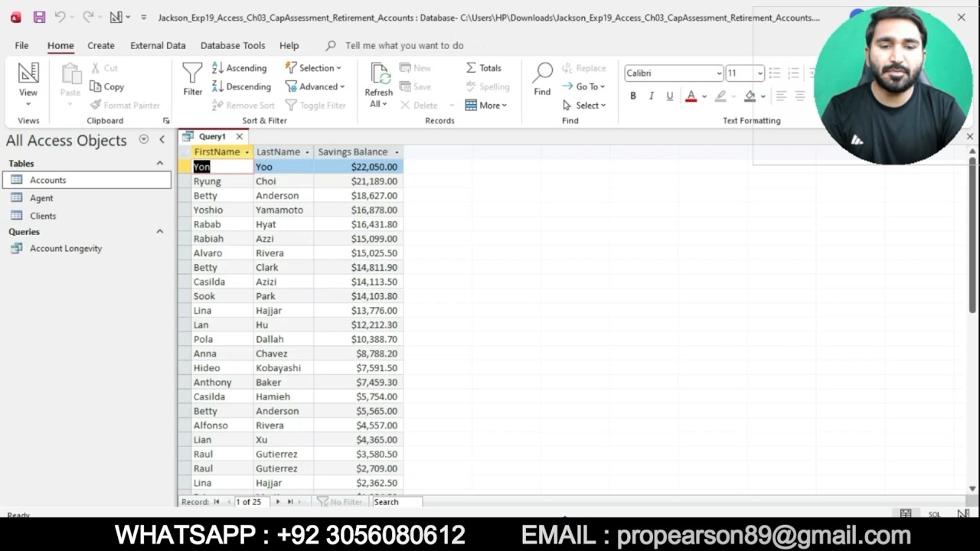This screenshot has width=980, height=551.
Task: Click the Copy command
Action: coord(106,86)
